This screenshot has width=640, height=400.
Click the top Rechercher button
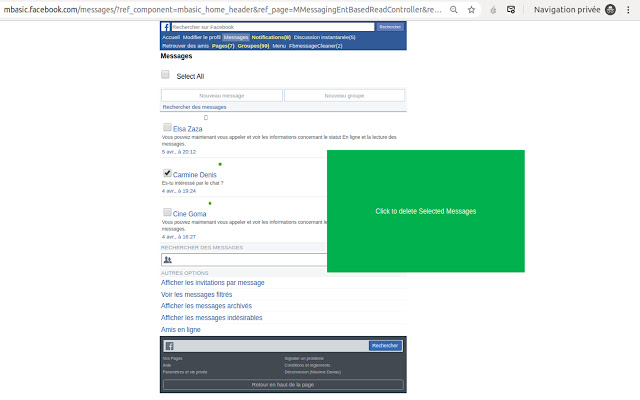pyautogui.click(x=390, y=27)
